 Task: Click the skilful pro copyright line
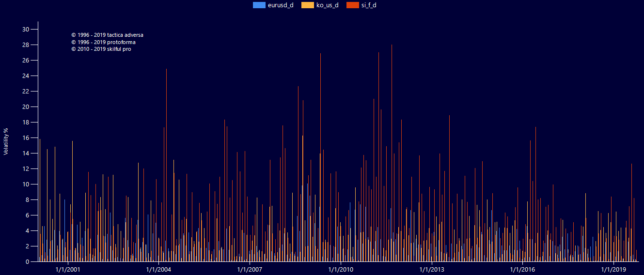point(101,49)
